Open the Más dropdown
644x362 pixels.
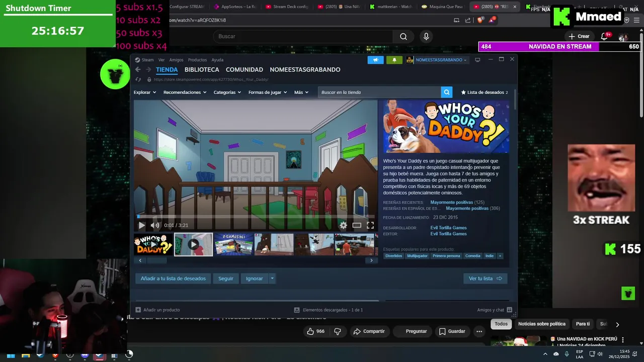tap(301, 93)
